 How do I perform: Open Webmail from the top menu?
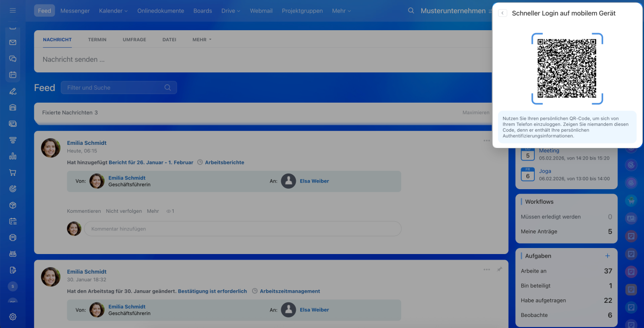261,11
